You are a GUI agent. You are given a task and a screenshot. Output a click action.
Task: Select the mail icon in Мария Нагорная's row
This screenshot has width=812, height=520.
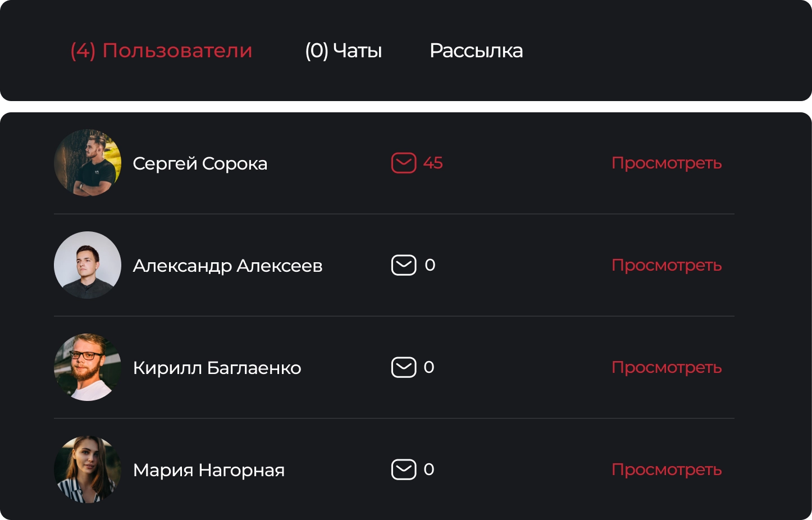[x=404, y=469]
